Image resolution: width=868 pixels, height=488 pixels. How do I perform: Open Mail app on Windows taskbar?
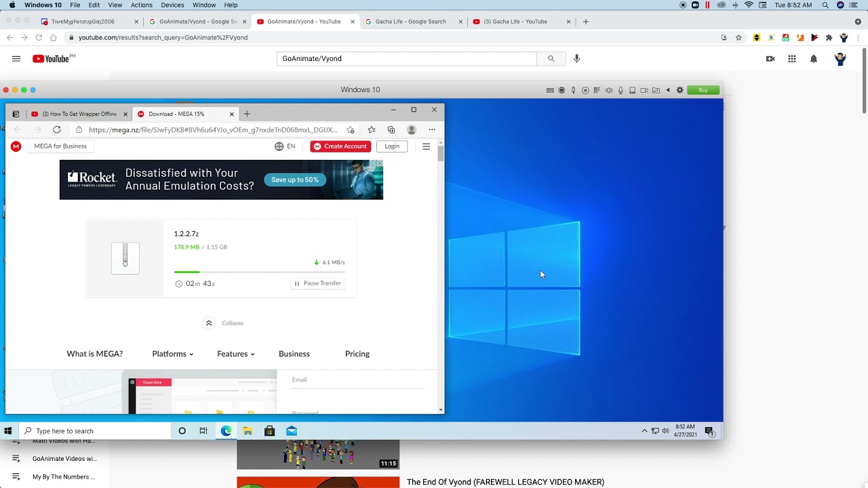(292, 431)
